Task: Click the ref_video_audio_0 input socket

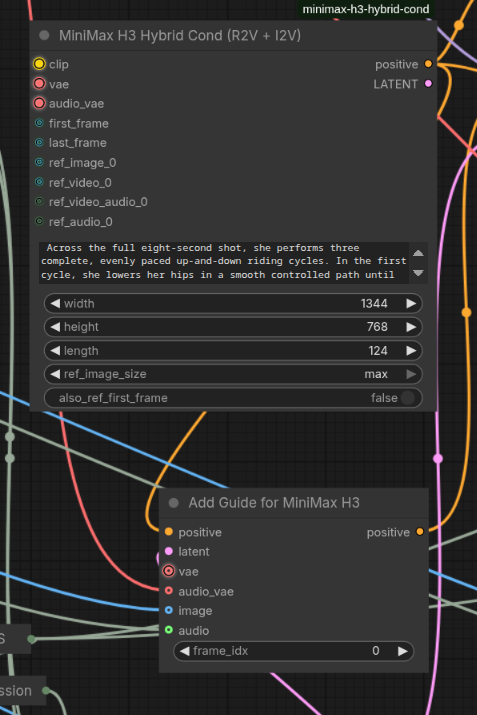Action: (39, 201)
